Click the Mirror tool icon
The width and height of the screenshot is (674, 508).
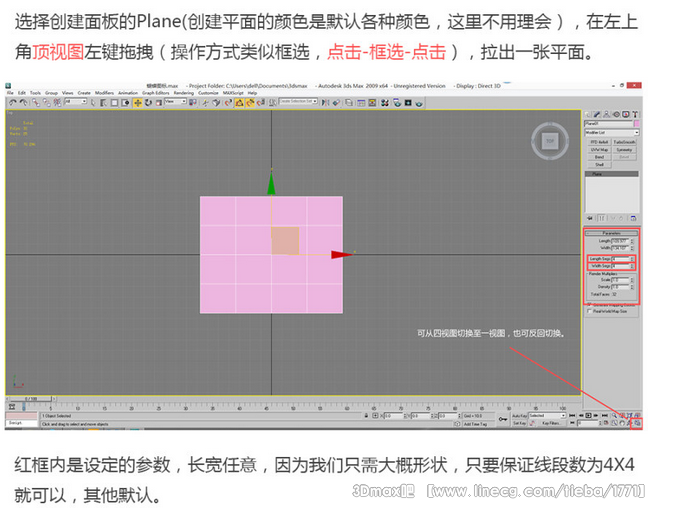[325, 103]
